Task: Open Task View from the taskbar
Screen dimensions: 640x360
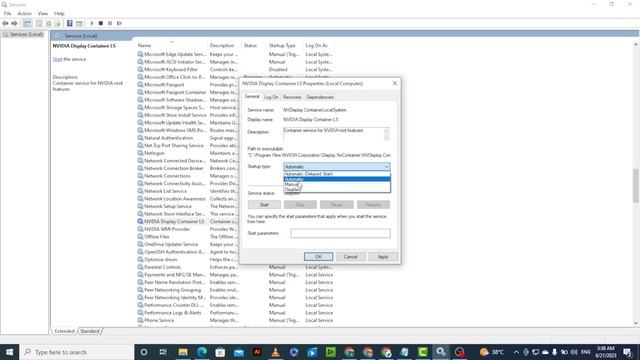Action: (163, 352)
